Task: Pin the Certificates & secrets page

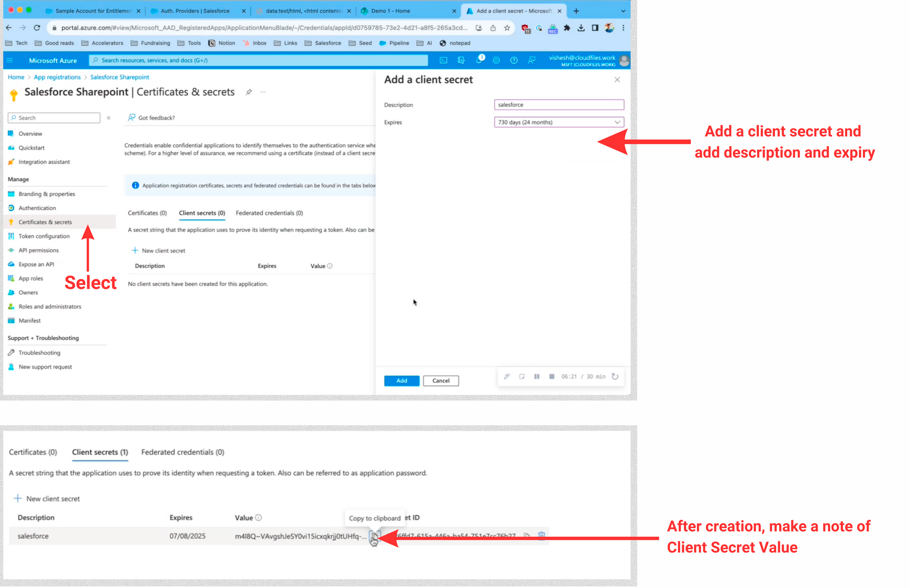Action: 249,92
